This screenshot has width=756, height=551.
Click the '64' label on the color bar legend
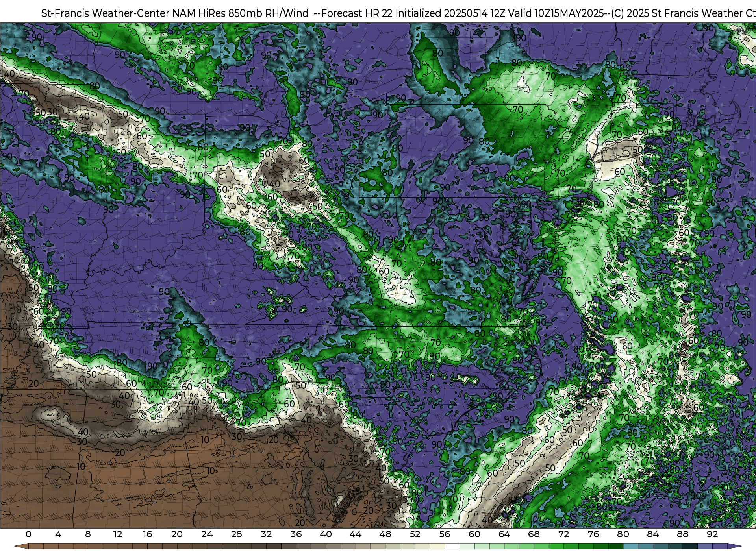pos(504,534)
